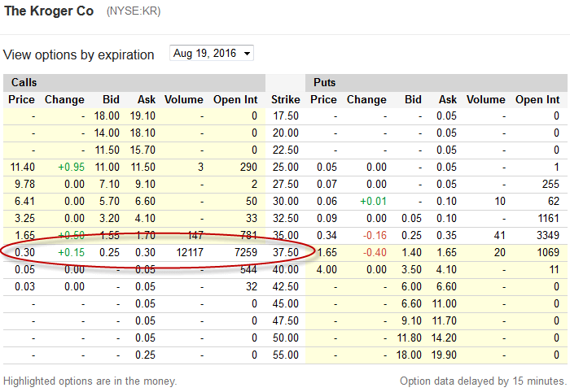Click put open interest 3349

pyautogui.click(x=548, y=235)
